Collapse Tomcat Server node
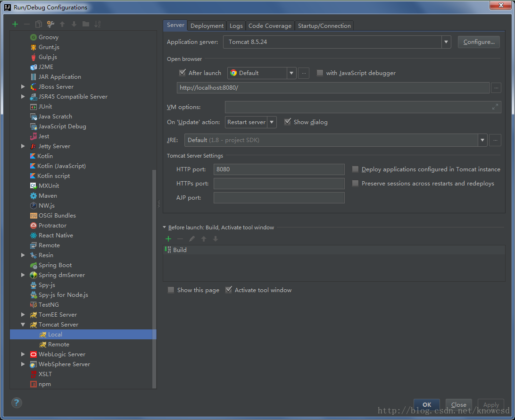Screen dimensions: 515x420 pos(23,324)
